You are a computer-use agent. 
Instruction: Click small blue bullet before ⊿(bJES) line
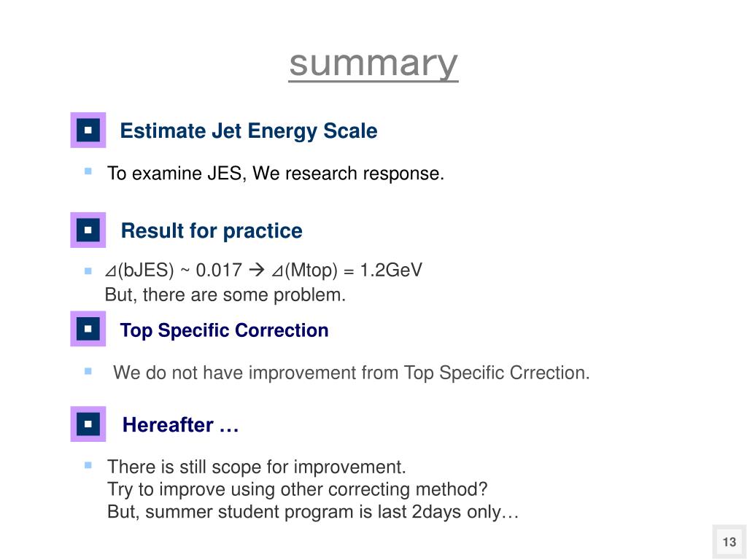coord(88,271)
